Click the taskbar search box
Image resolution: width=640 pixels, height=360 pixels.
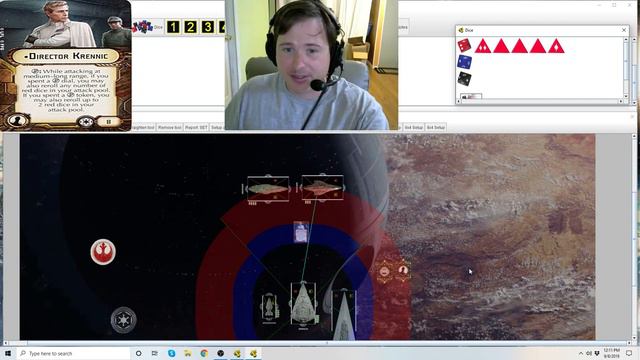[73, 353]
